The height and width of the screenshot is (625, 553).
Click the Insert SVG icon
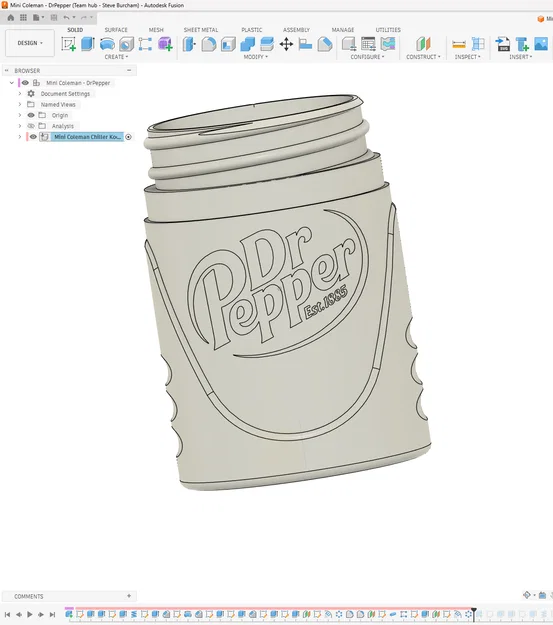pos(502,44)
